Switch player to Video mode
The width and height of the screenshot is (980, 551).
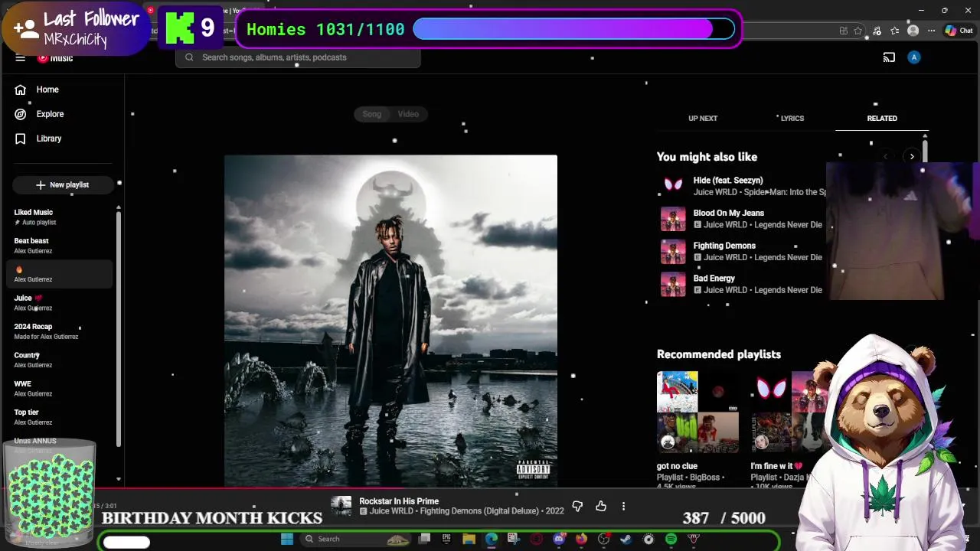408,114
